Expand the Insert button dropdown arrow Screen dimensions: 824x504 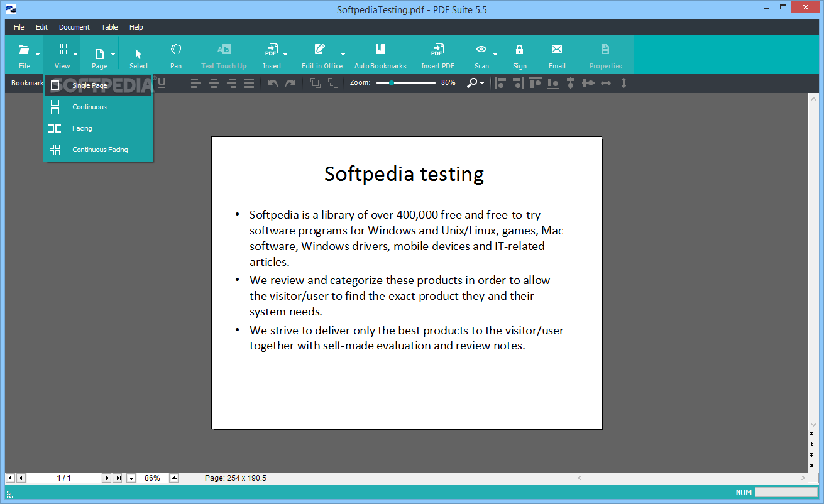pos(285,54)
